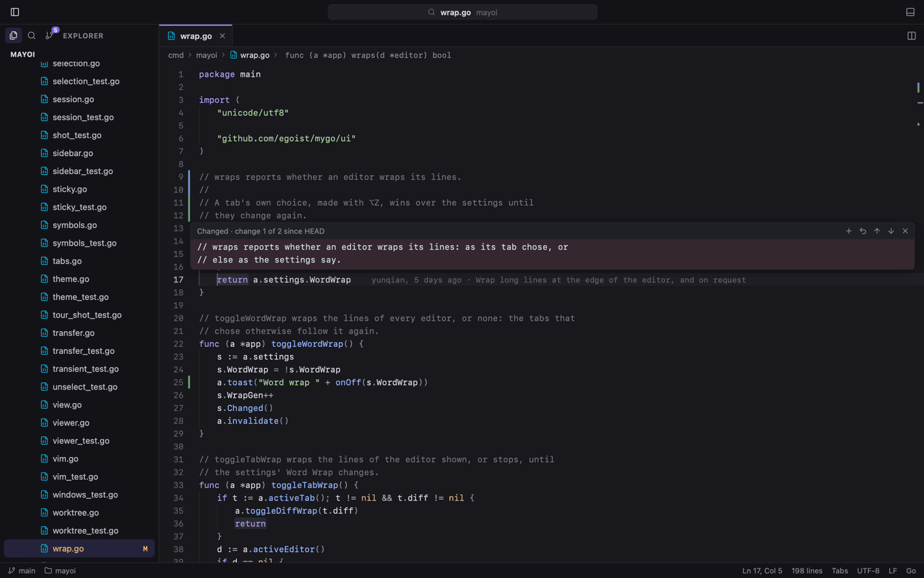Open windows_test.go file
Viewport: 924px width, 578px height.
79,495
